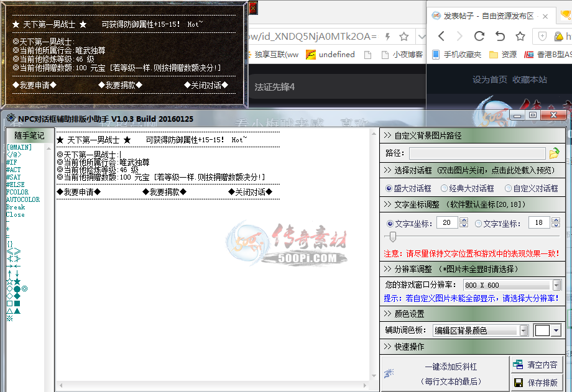Click the 自定义背景图片路径 section header

tap(473, 135)
